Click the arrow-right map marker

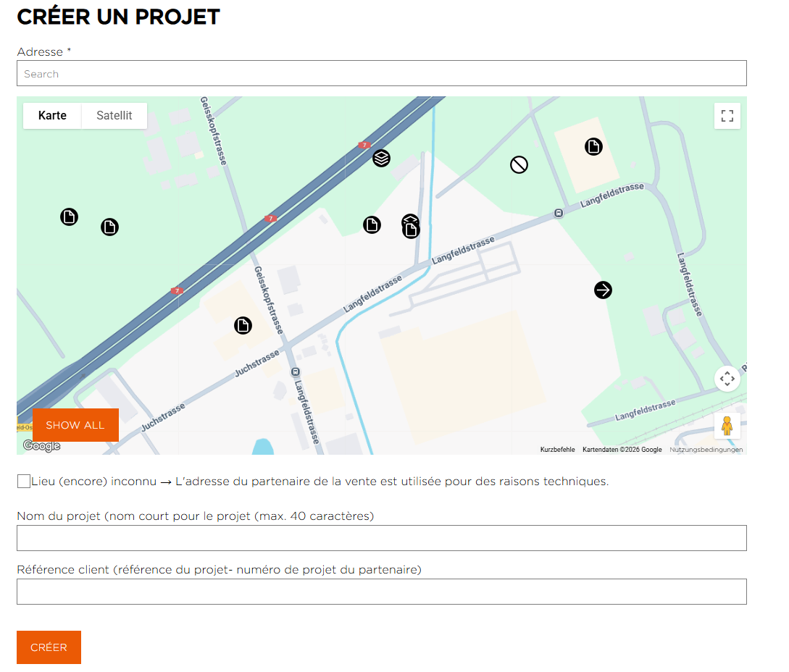point(603,290)
